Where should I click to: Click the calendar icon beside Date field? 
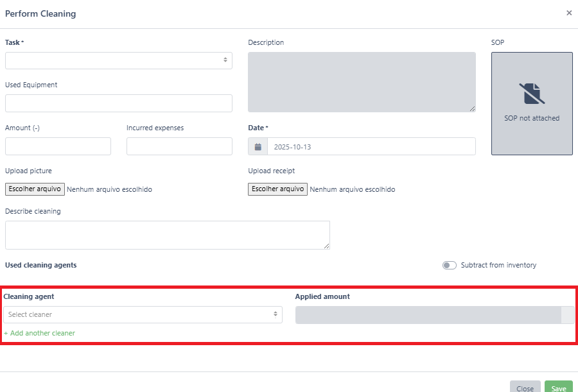[x=258, y=147]
